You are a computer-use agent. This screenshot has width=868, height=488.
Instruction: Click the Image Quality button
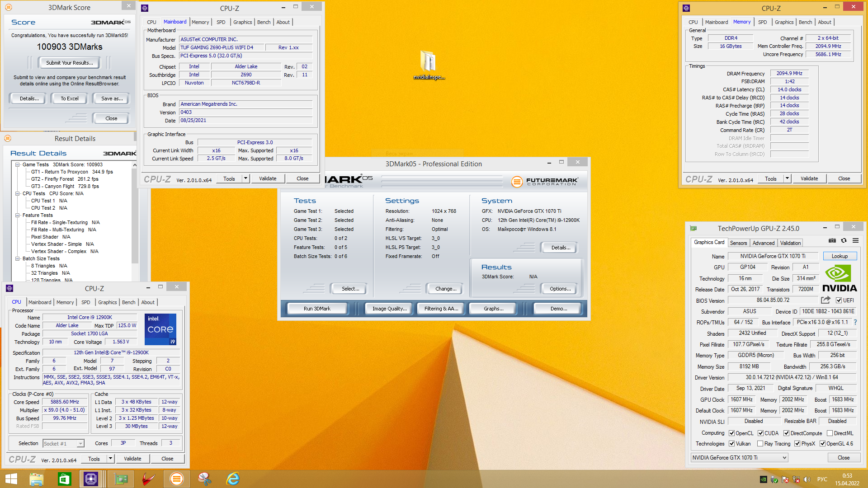[389, 309]
